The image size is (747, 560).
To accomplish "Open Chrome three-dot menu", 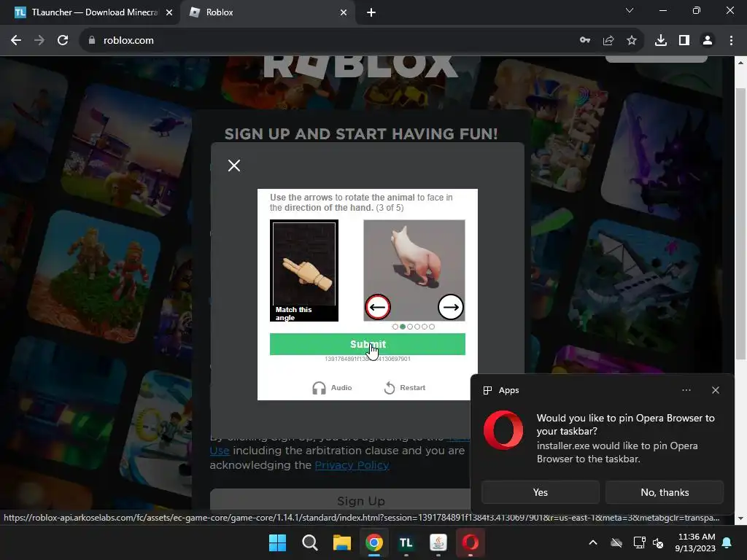I will [731, 41].
